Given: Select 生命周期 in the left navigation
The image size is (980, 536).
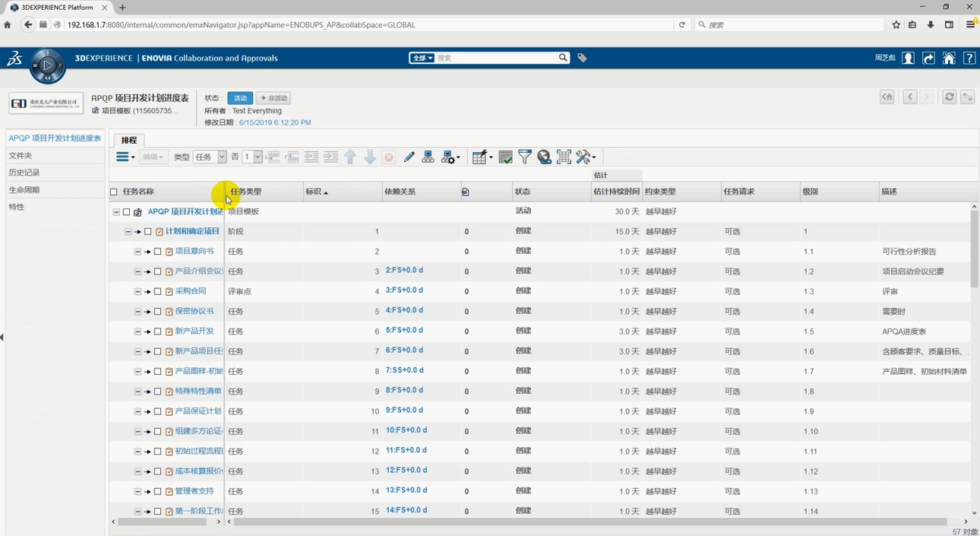Looking at the screenshot, I should click(x=24, y=190).
